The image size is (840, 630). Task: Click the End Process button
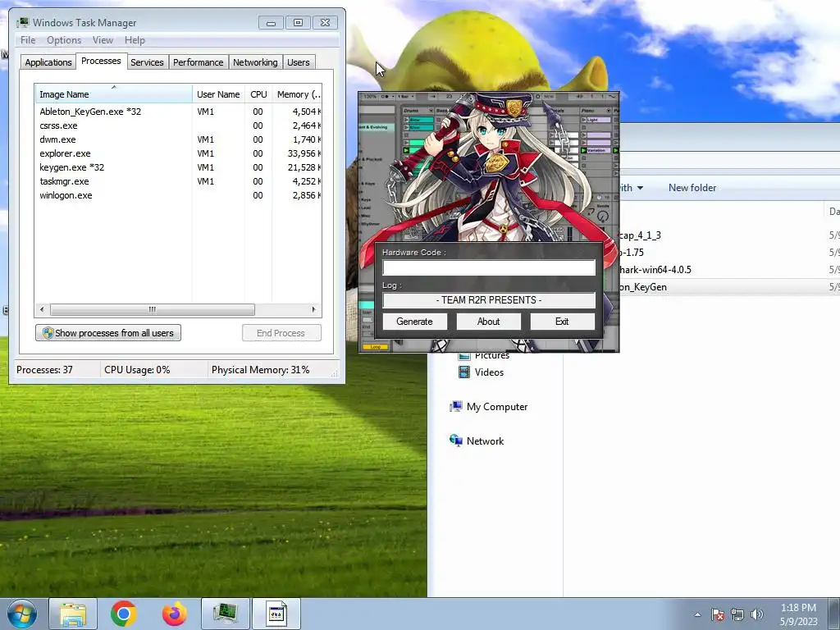[x=281, y=333]
